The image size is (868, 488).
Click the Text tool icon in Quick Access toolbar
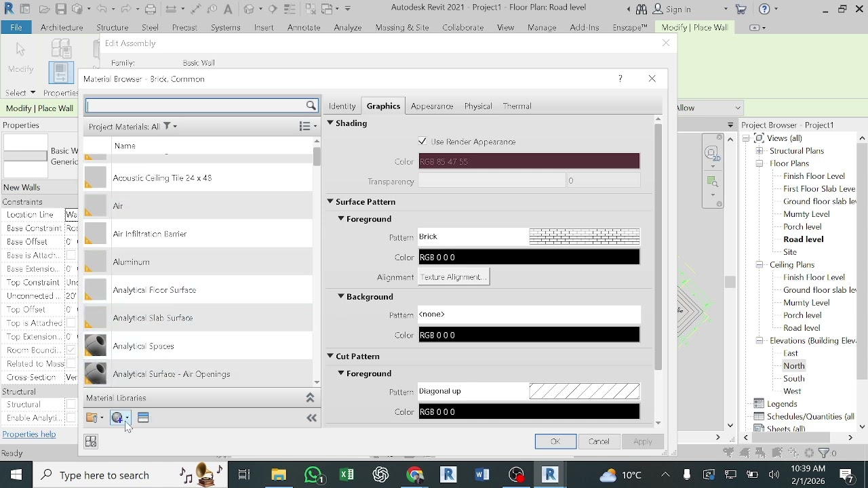228,9
